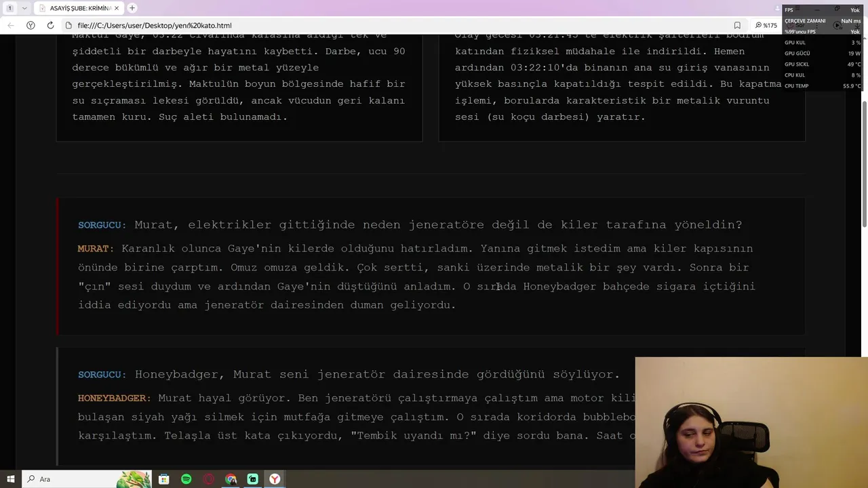
Task: Click the bird illustration in taskbar search
Action: pos(134,479)
